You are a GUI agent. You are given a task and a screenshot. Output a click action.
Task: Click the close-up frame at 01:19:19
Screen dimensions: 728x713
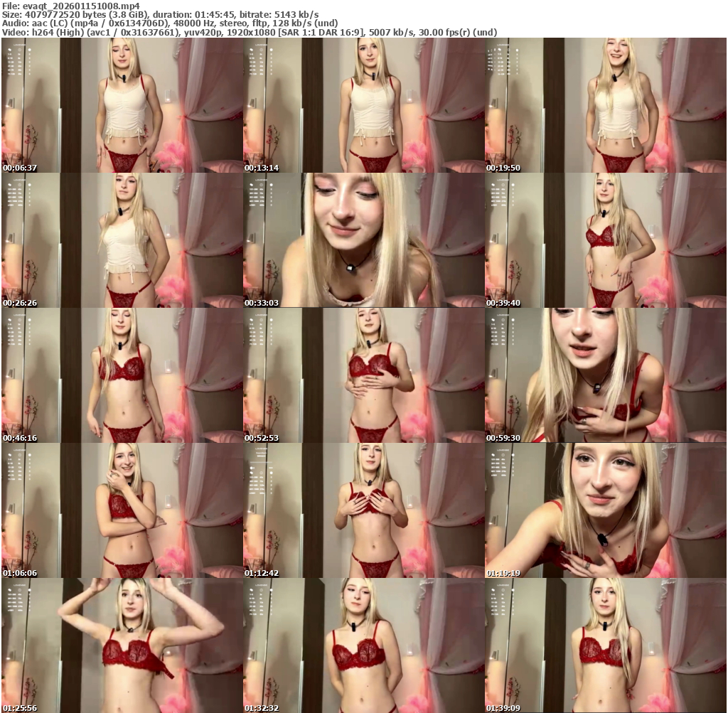pyautogui.click(x=606, y=510)
